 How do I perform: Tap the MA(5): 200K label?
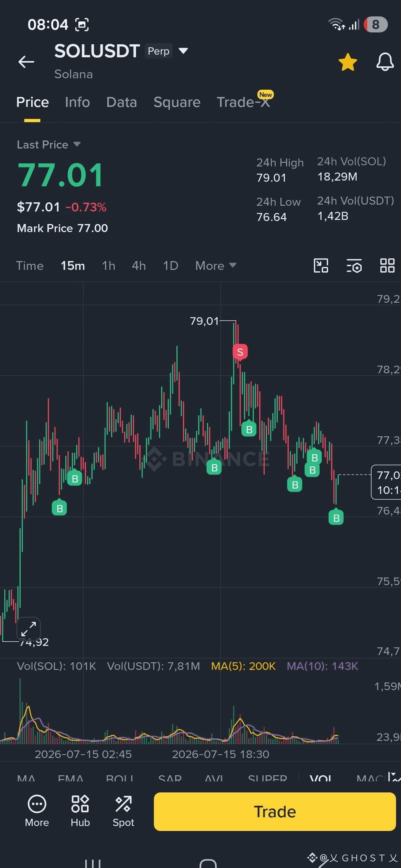243,666
